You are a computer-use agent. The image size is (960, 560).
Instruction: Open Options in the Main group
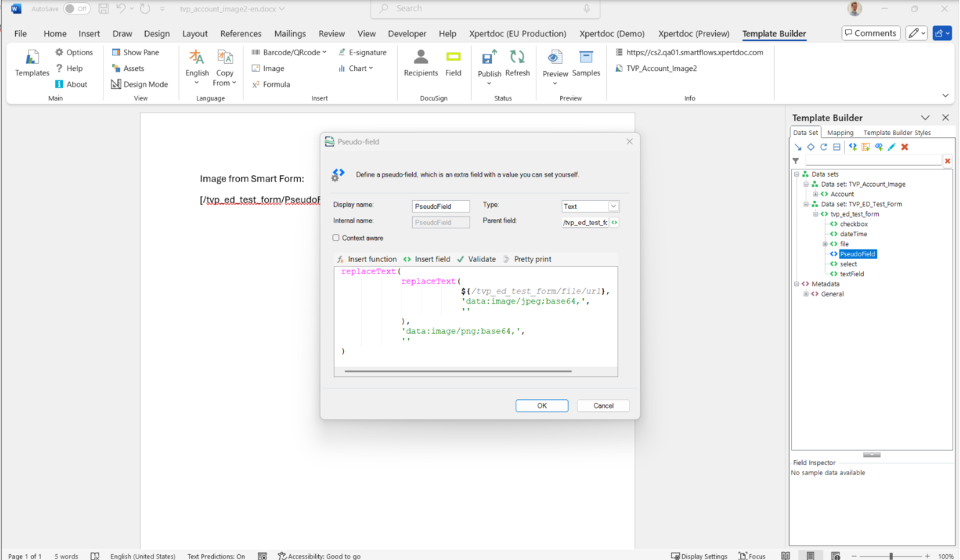pos(74,52)
